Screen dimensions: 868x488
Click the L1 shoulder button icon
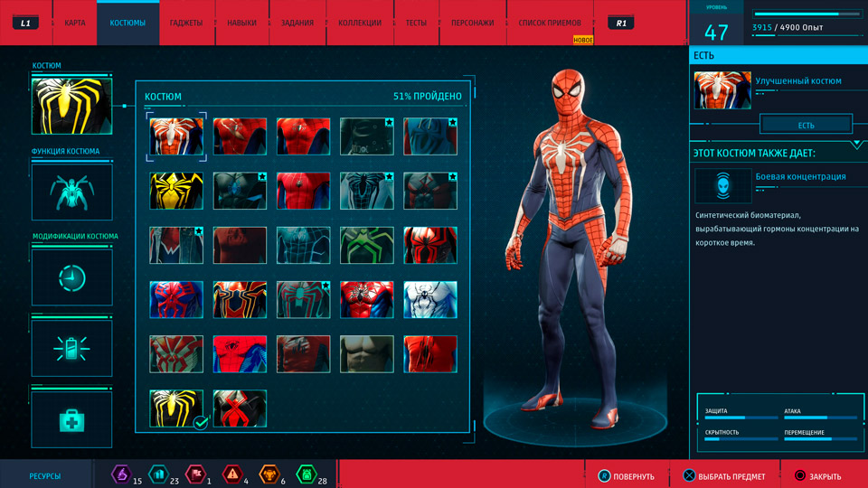pos(25,23)
